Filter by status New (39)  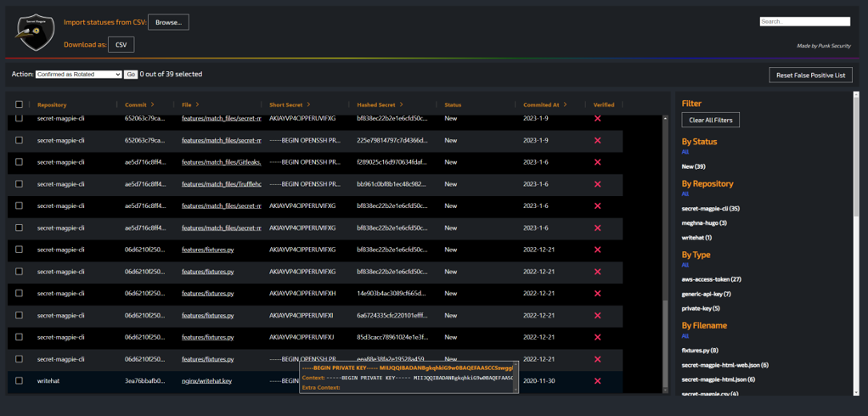(693, 166)
